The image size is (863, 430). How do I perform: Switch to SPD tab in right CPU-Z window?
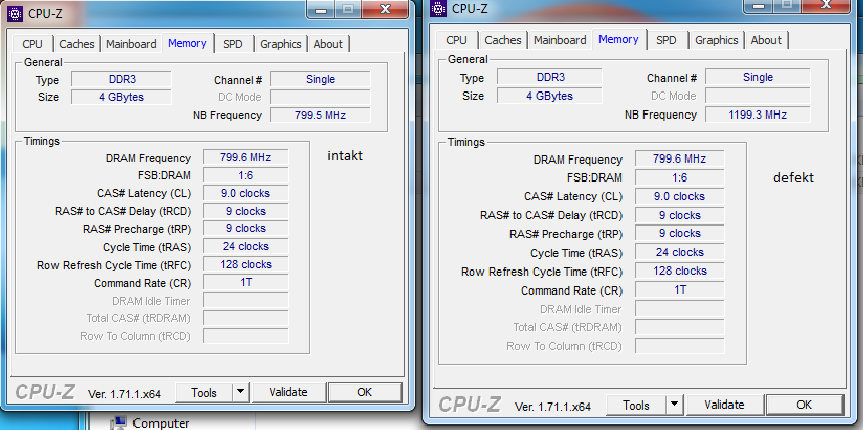(666, 40)
